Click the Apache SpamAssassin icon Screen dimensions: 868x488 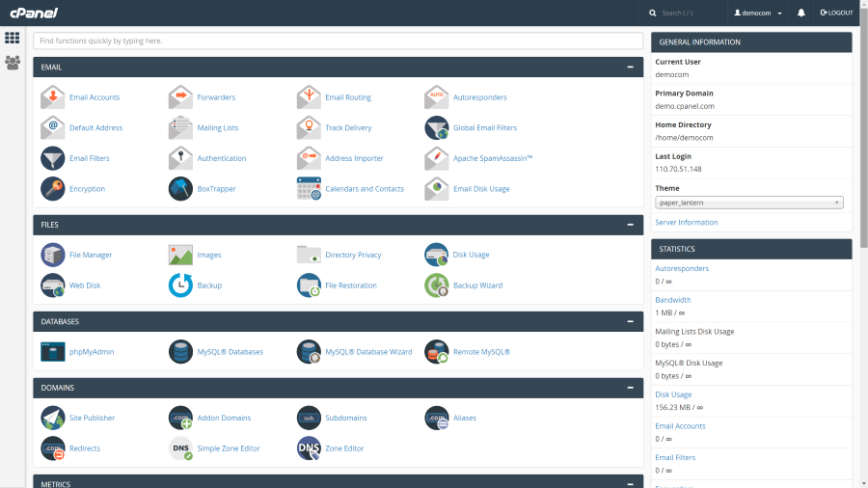pos(436,158)
